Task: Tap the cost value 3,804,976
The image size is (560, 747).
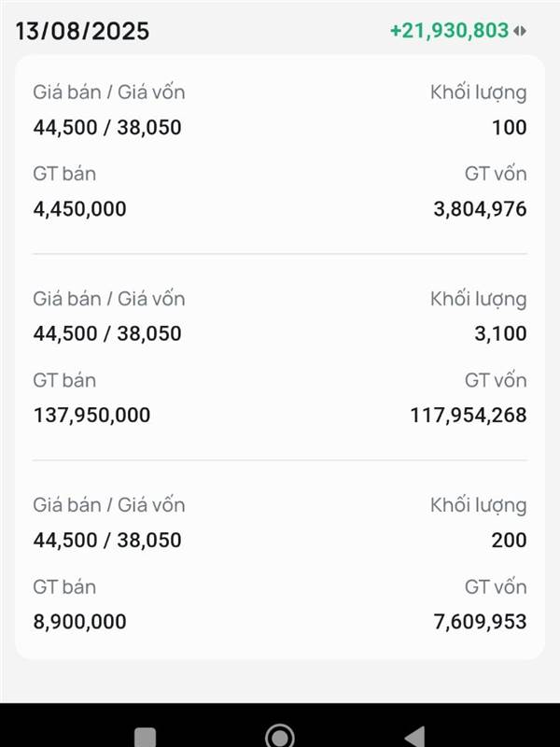Action: [x=480, y=209]
